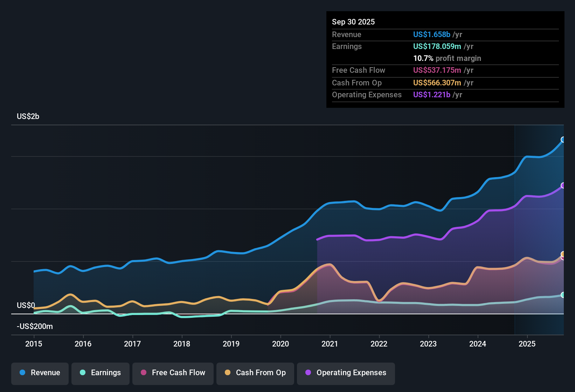Click the orange Cash From Op legend dot
Viewport: 575px width, 392px height.
(228, 373)
